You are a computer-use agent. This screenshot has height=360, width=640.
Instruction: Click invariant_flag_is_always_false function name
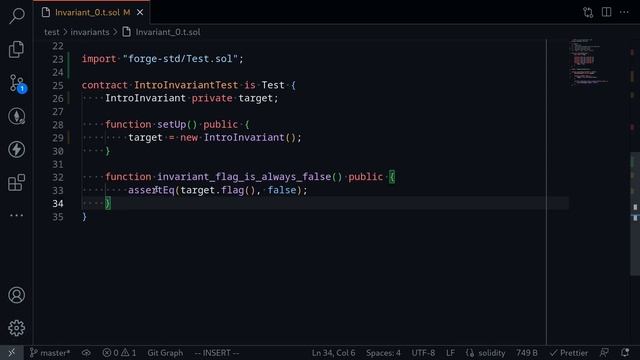pos(244,177)
